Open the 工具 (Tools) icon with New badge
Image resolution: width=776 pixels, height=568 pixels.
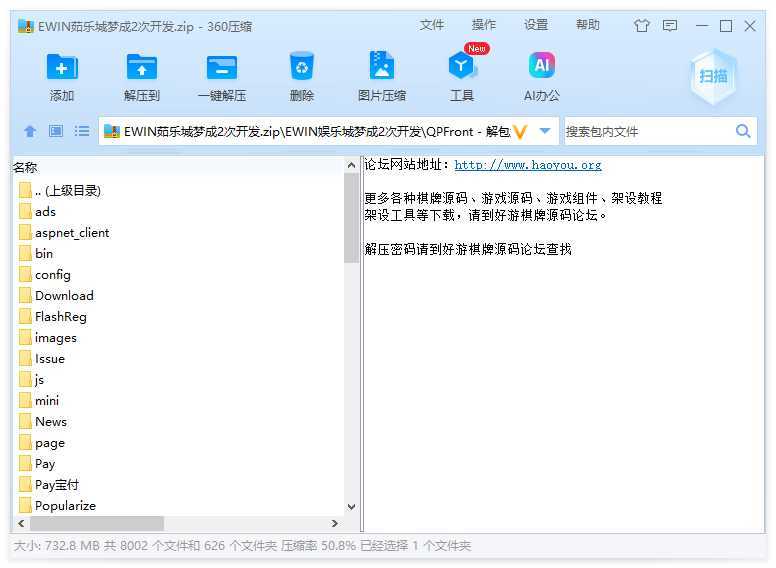coord(462,64)
